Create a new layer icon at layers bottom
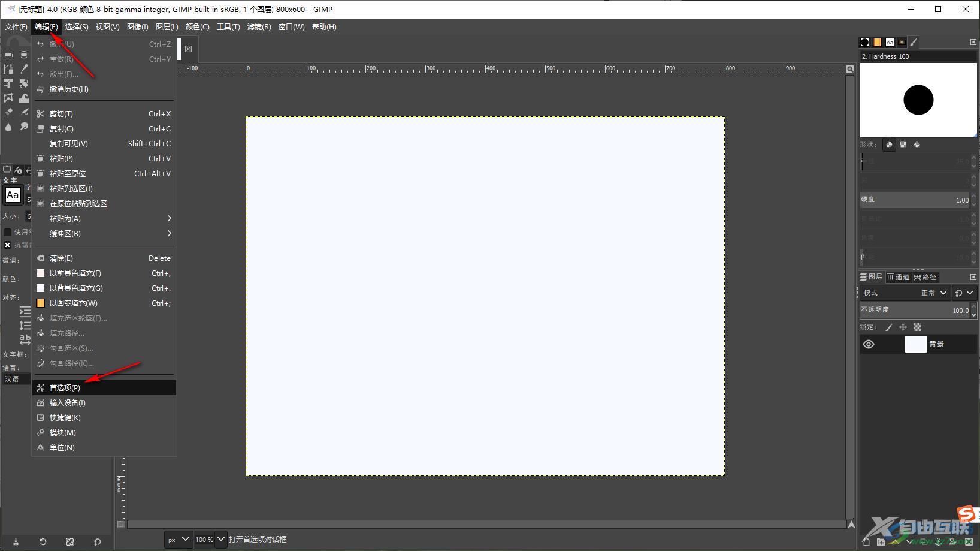Screen dimensions: 980x551 (866, 541)
